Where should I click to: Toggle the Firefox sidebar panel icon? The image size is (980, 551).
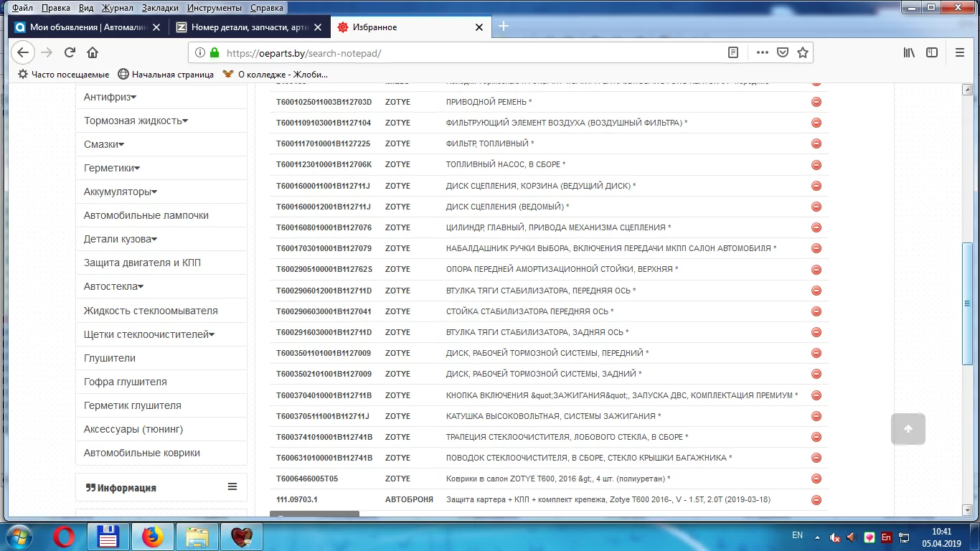coord(932,52)
